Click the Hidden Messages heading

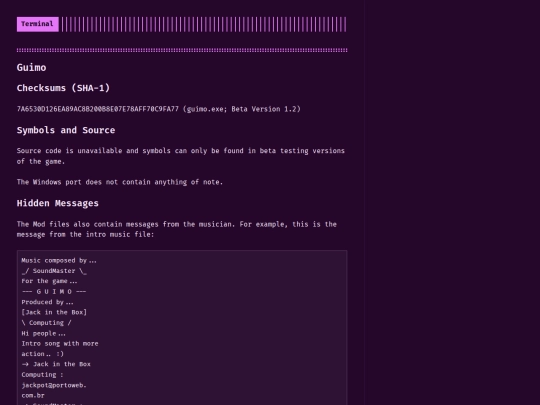[58, 203]
